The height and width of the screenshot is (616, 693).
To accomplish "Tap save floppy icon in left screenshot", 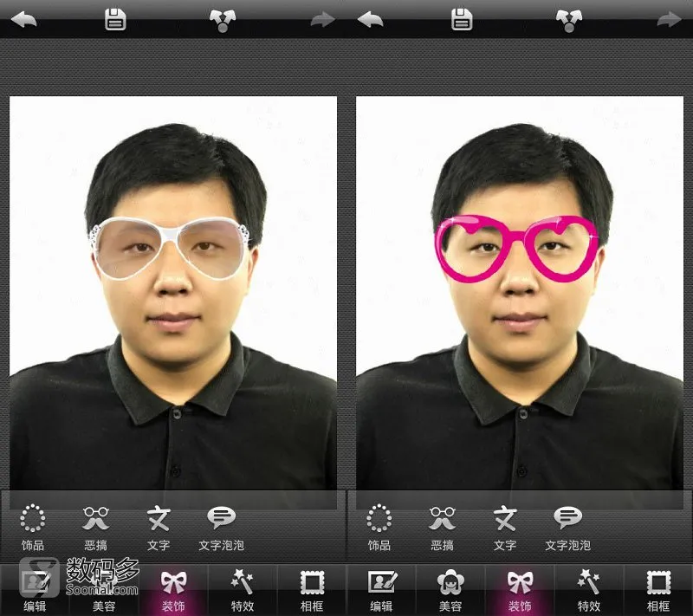I will (115, 19).
